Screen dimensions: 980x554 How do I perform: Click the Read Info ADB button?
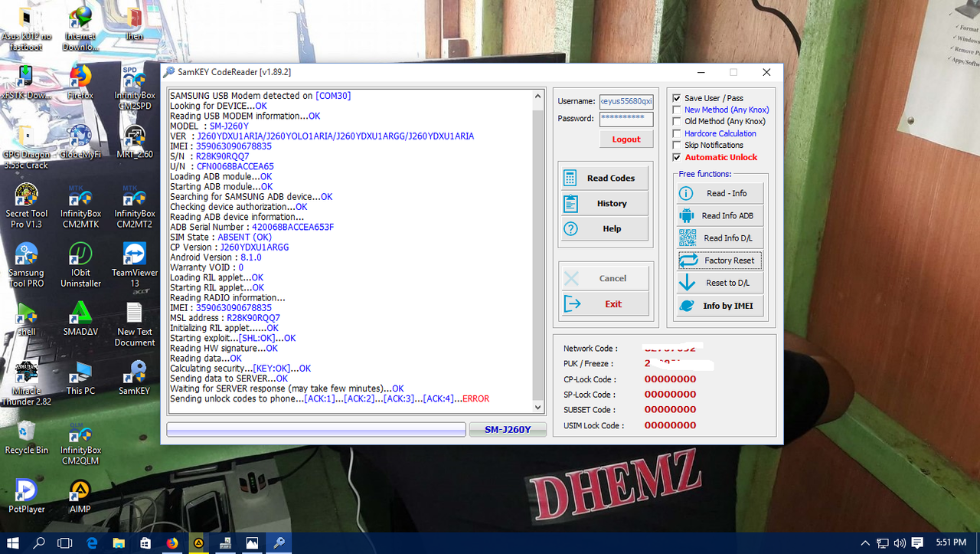coord(720,215)
